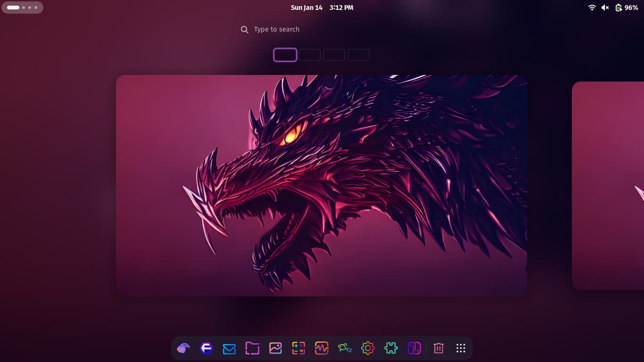Switch to the partially visible next workspace
Image resolution: width=644 pixels, height=362 pixels.
click(608, 186)
